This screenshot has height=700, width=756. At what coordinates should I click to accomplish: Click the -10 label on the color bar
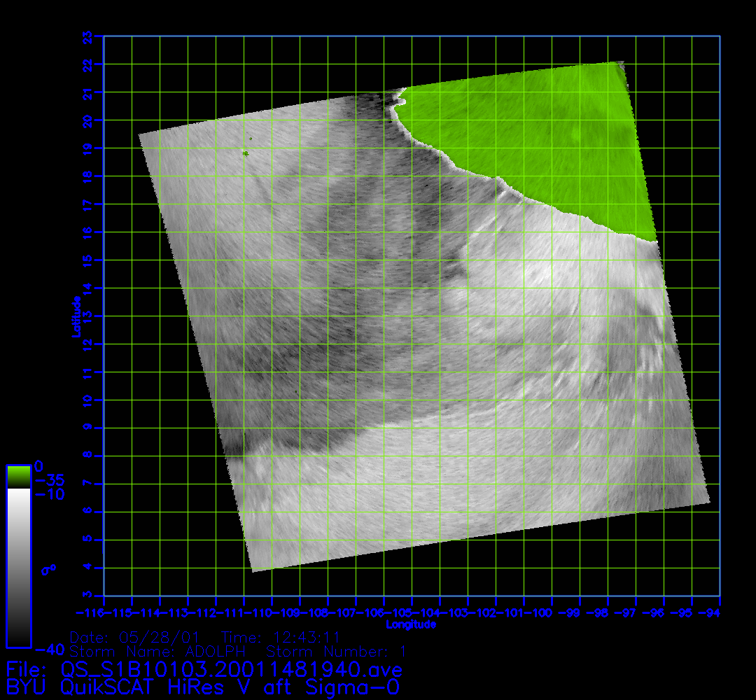coord(49,495)
